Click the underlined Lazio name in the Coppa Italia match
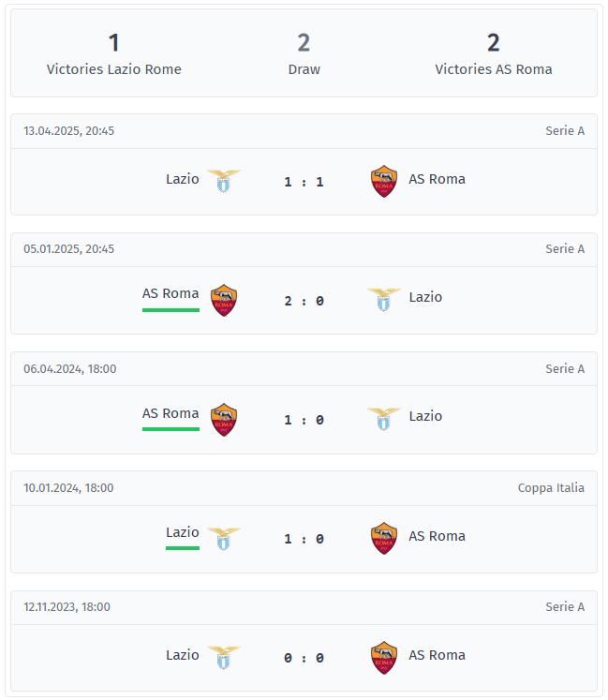The height and width of the screenshot is (700, 608). pos(183,532)
